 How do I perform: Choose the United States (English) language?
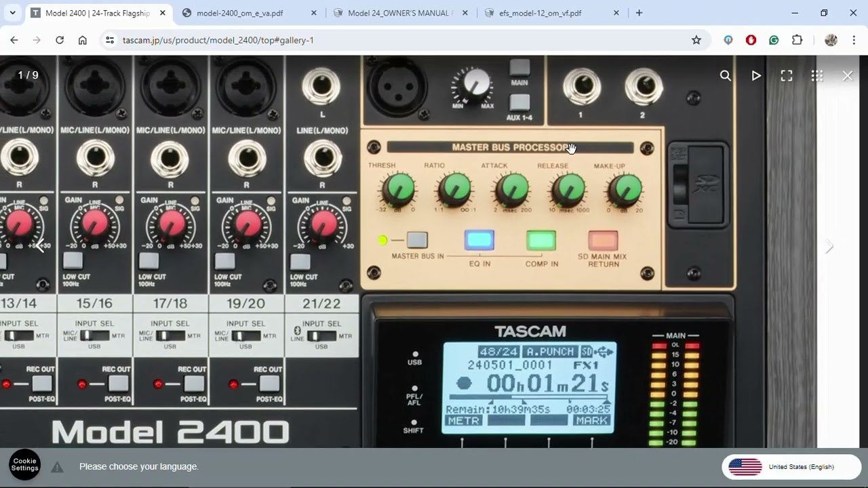point(791,467)
